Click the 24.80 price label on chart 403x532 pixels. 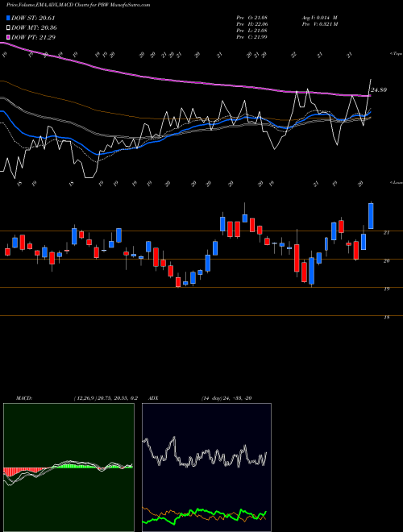tap(379, 90)
